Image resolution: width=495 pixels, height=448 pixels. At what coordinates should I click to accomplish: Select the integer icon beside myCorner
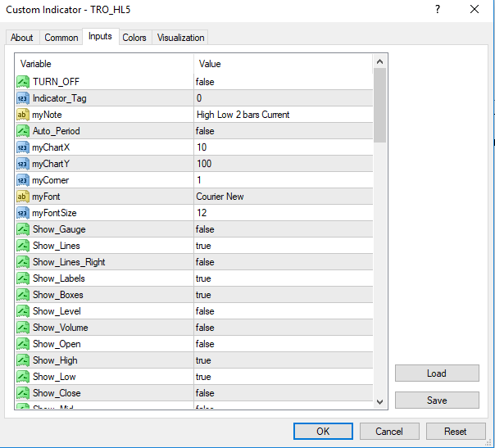[x=23, y=180]
